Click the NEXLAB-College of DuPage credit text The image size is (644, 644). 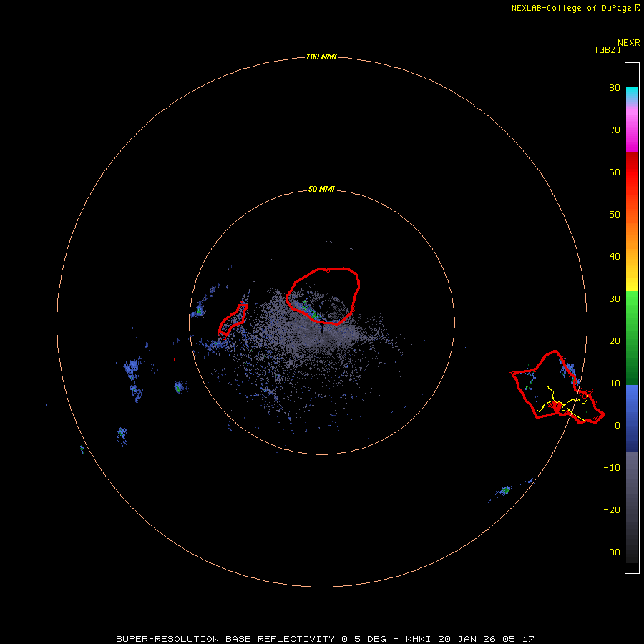click(x=571, y=8)
